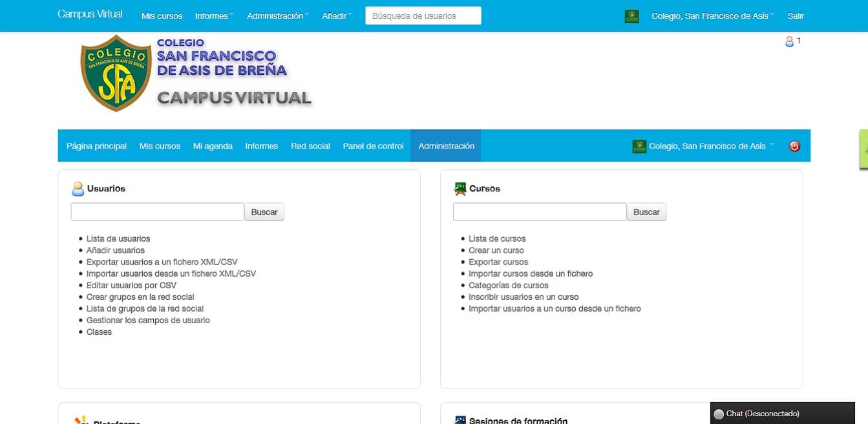Switch to the Mi agenda tab
The width and height of the screenshot is (868, 424).
[213, 146]
